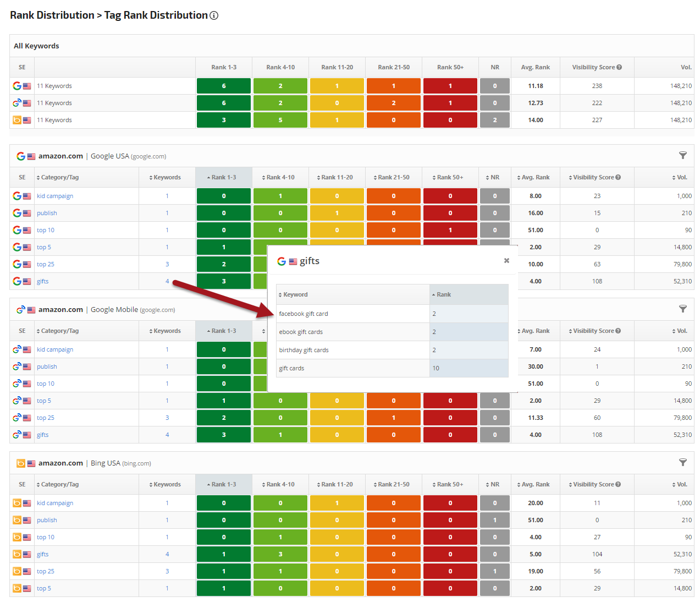Click top 25 tag in Google Mobile table

pos(46,418)
